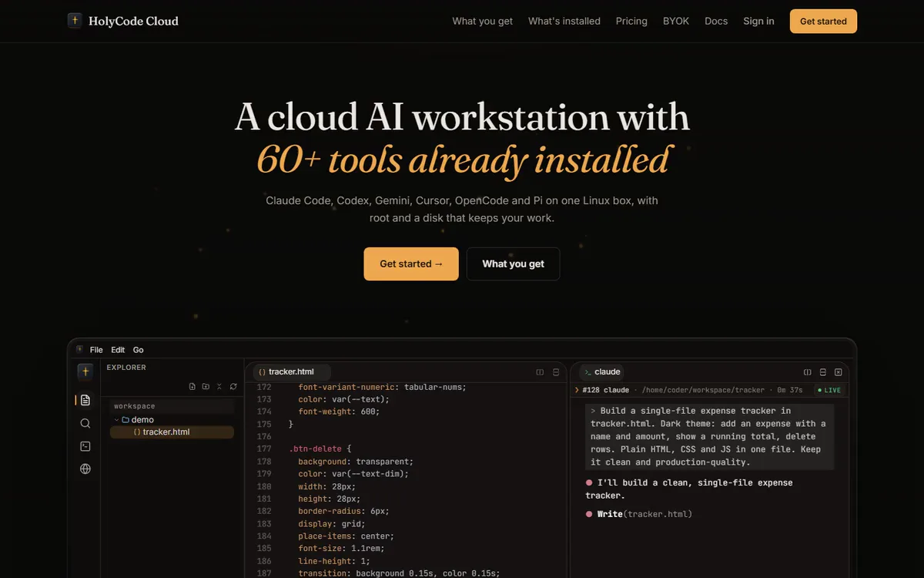924x578 pixels.
Task: Click the hero Get started → button
Action: click(x=411, y=264)
